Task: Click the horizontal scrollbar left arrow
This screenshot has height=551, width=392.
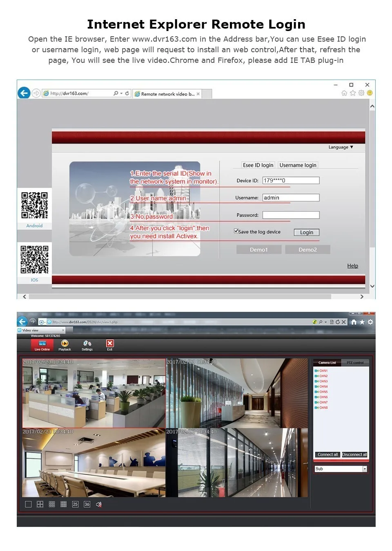Action: pyautogui.click(x=24, y=297)
